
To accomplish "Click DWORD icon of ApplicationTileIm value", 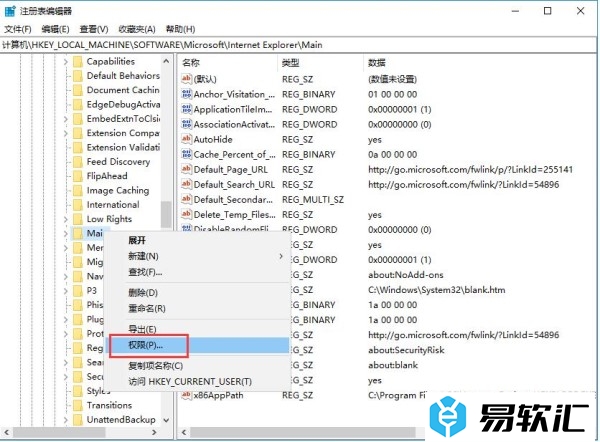I will coord(186,109).
